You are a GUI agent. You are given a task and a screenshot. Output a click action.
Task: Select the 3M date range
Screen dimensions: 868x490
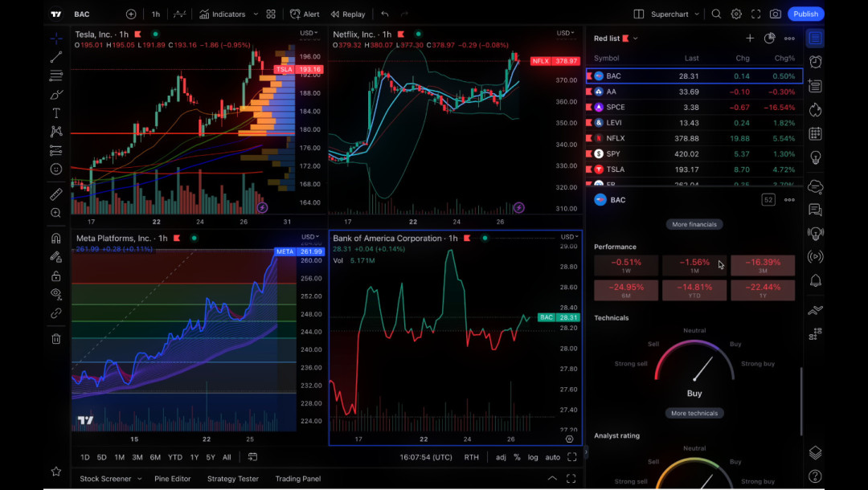click(137, 457)
